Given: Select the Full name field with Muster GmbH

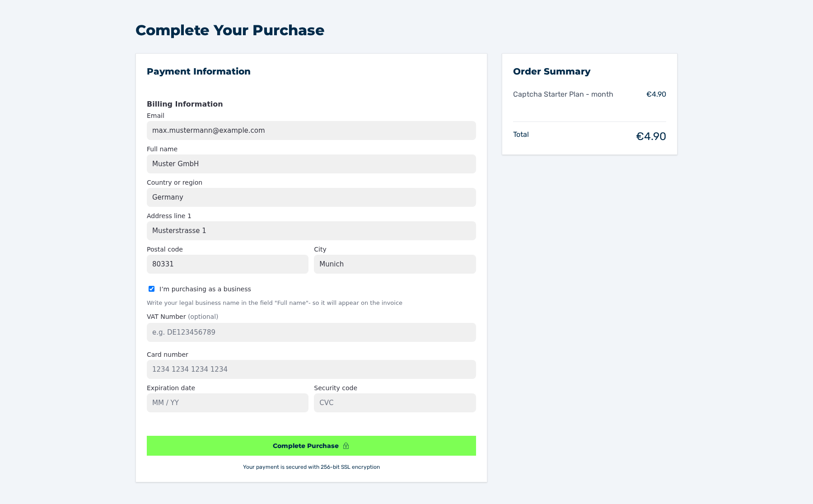Looking at the screenshot, I should tap(311, 164).
